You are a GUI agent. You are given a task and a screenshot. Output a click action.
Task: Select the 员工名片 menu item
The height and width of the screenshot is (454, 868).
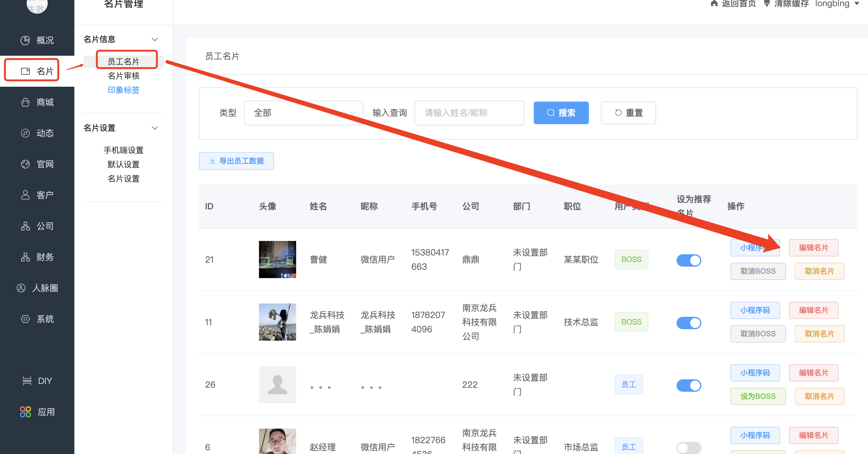[x=123, y=62]
